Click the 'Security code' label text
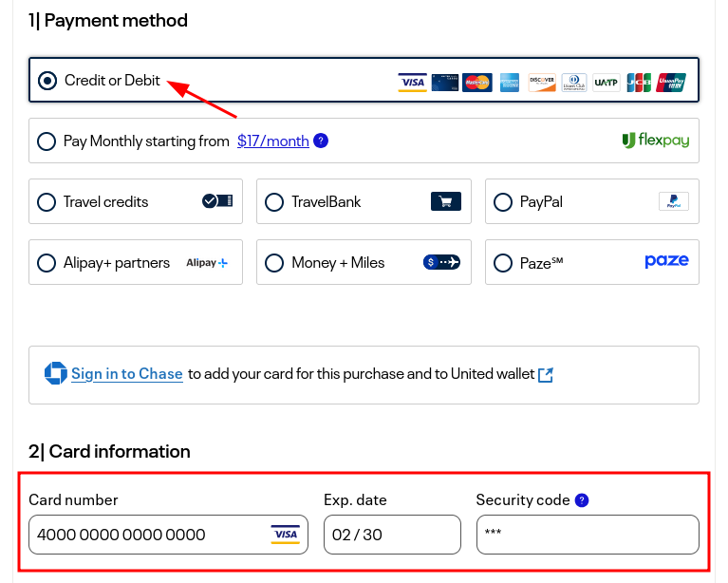The height and width of the screenshot is (583, 728). (x=523, y=500)
